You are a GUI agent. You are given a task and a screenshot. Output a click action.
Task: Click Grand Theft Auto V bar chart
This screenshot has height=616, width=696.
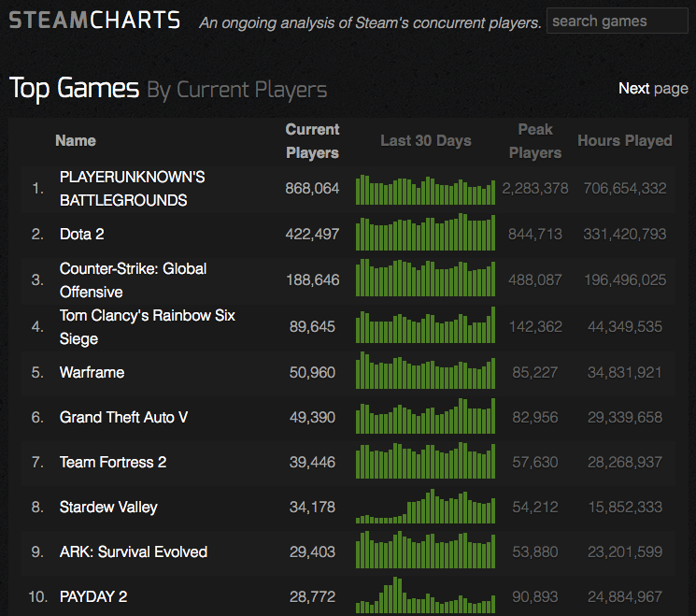click(x=426, y=417)
